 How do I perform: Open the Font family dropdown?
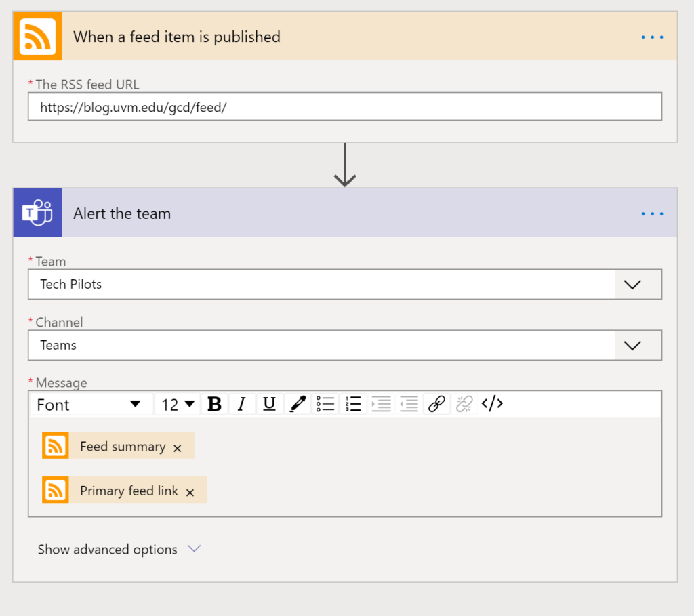pos(89,405)
